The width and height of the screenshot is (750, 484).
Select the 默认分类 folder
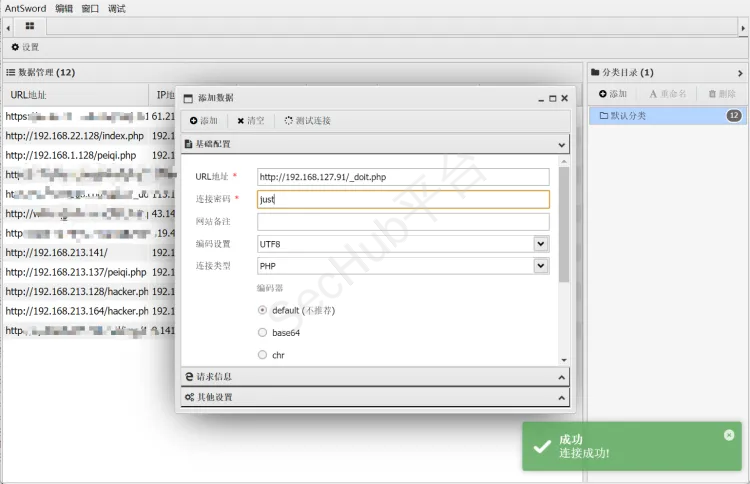[667, 116]
